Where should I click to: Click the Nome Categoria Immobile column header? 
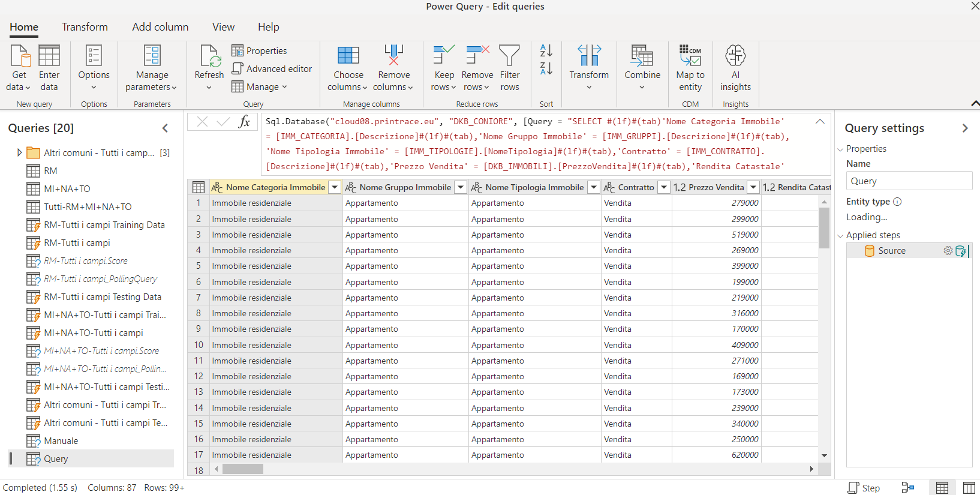pos(275,187)
